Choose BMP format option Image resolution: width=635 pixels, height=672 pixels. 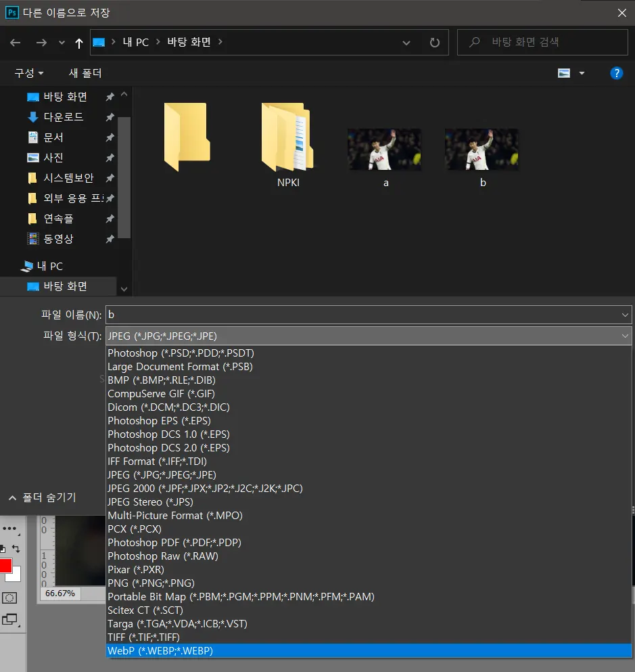click(x=369, y=380)
